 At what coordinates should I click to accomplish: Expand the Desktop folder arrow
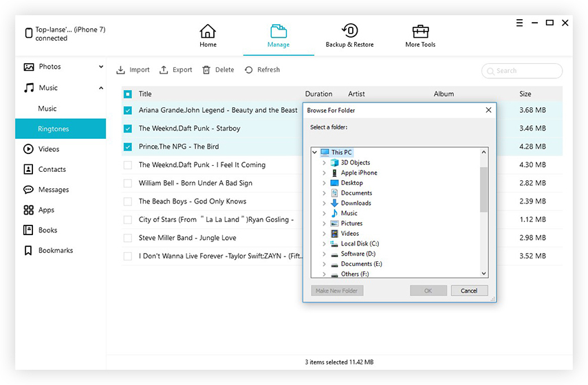click(324, 183)
